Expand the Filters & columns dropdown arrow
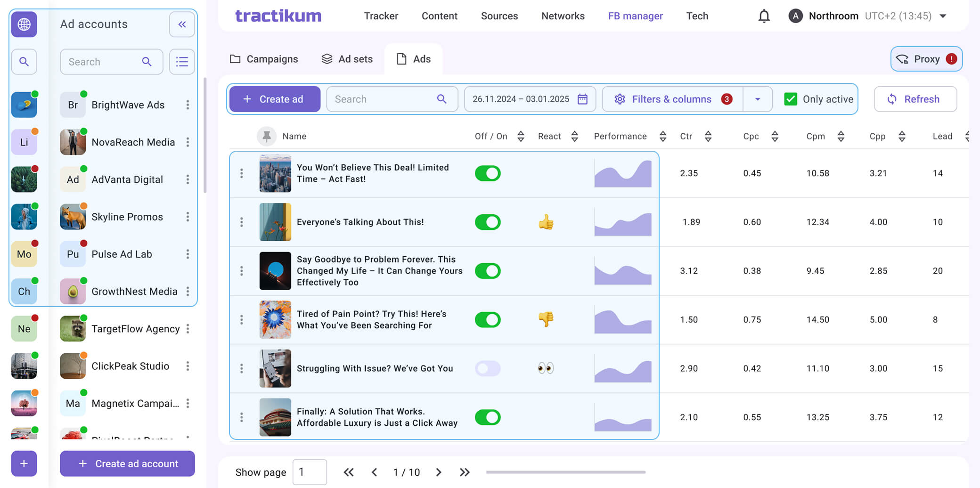This screenshot has width=980, height=488. (x=758, y=99)
